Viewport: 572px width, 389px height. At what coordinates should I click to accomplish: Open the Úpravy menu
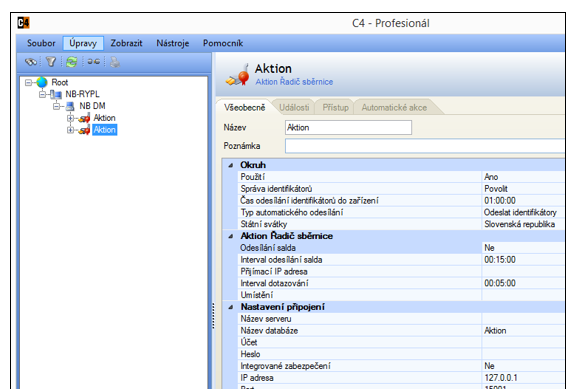coord(83,43)
